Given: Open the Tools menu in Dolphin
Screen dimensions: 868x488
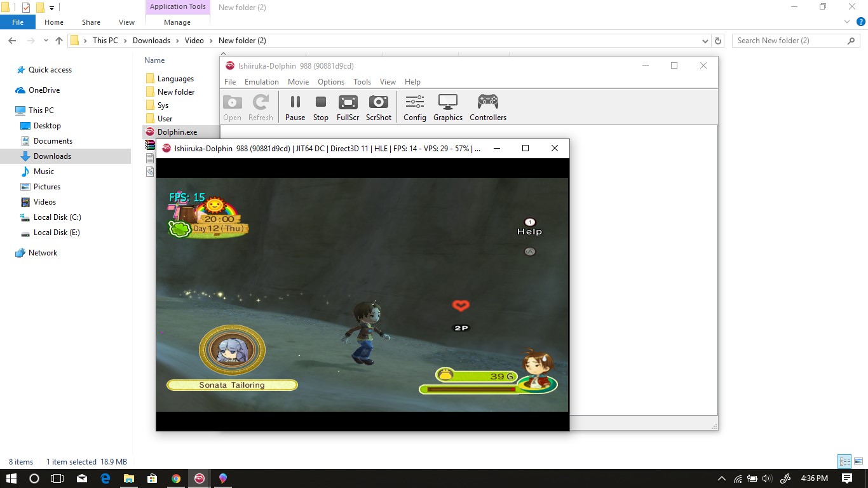Looking at the screenshot, I should (x=362, y=82).
